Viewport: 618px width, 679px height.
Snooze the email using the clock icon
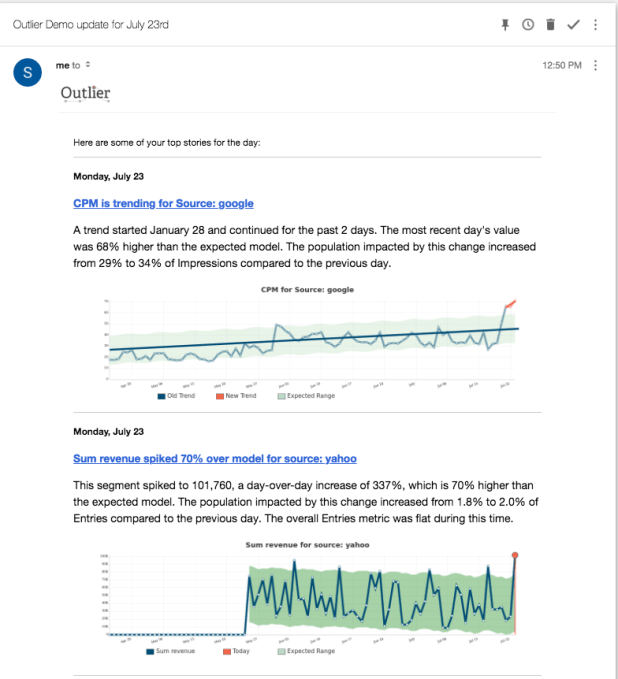[x=528, y=24]
